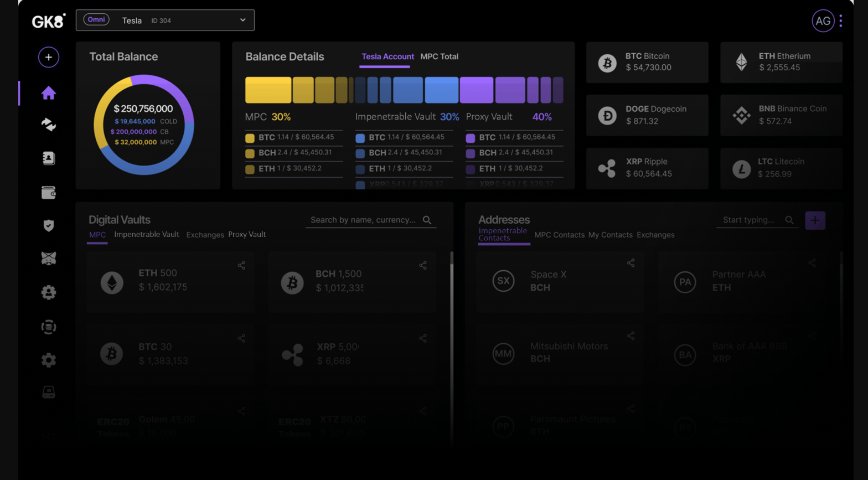Open the Exchanges tab in Addresses
The width and height of the screenshot is (868, 480).
pos(655,235)
